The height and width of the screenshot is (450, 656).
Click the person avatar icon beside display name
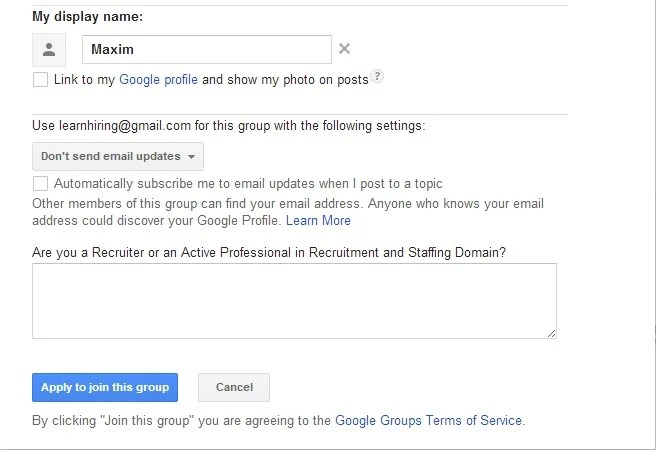pos(49,50)
